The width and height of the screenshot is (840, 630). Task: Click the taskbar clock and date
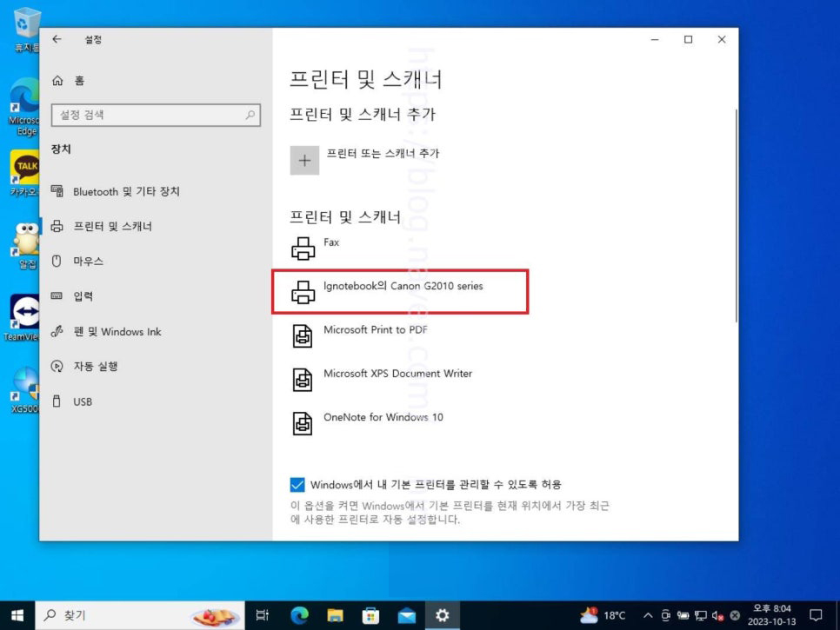(771, 615)
